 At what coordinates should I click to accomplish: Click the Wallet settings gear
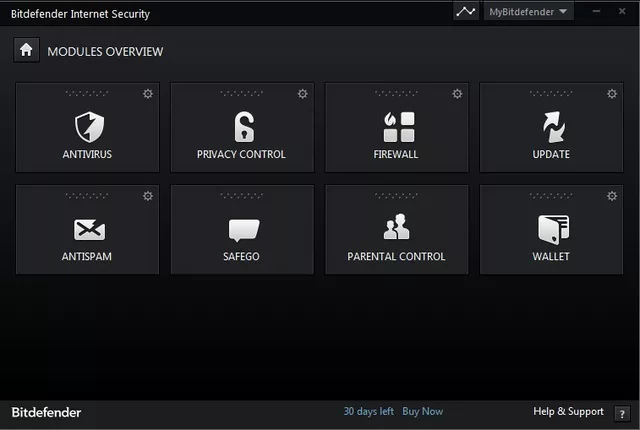tap(612, 196)
